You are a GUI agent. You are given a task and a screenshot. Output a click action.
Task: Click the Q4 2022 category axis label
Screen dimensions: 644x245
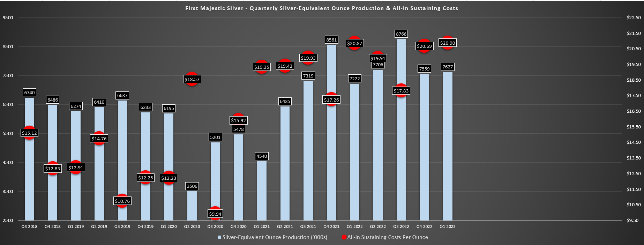pos(424,227)
